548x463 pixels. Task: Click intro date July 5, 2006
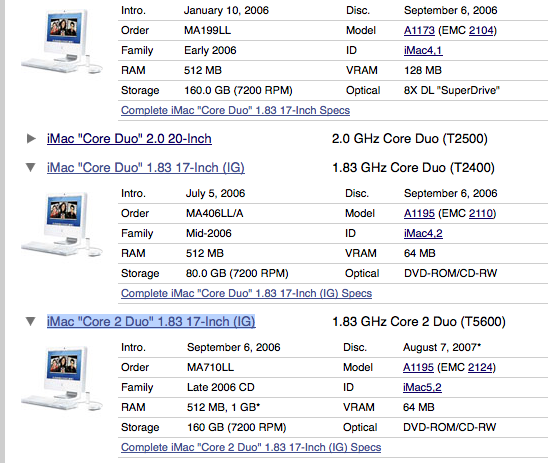tap(215, 194)
